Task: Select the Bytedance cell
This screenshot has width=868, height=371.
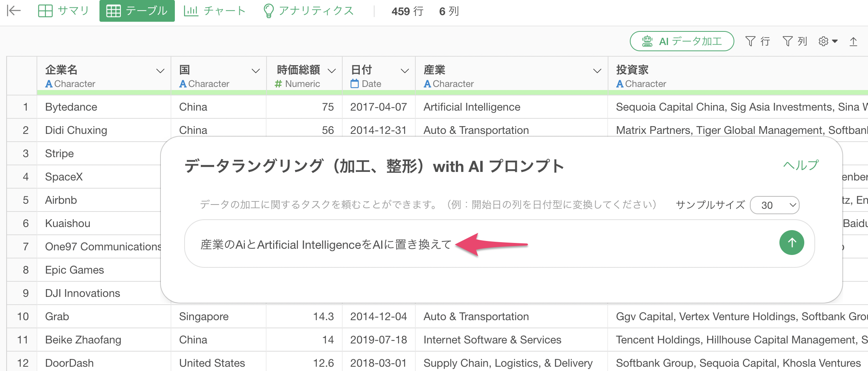Action: click(104, 107)
